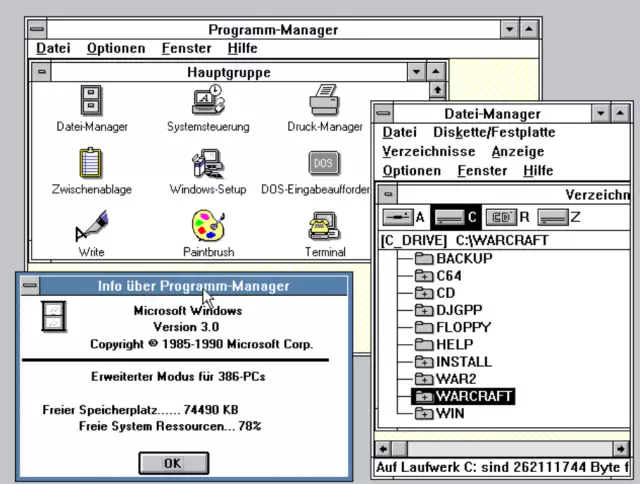
Task: Start the DOS-Eingabeaufforderung icon
Action: (x=324, y=163)
